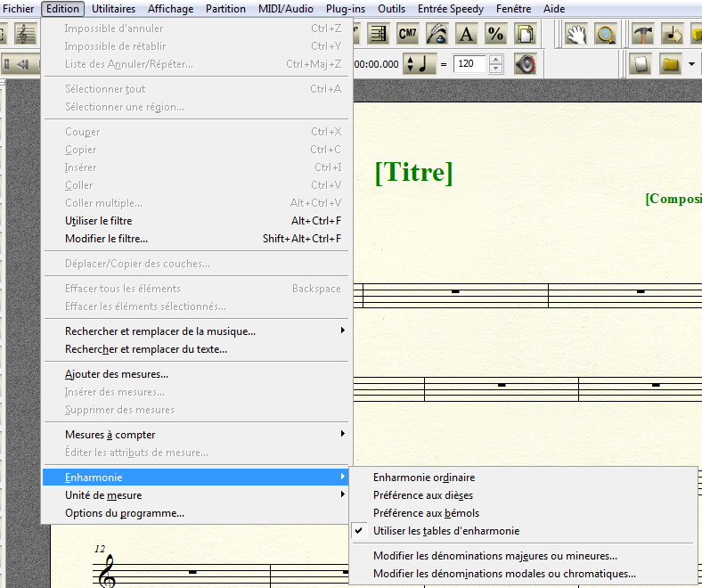Click the new blank document icon

(x=640, y=64)
